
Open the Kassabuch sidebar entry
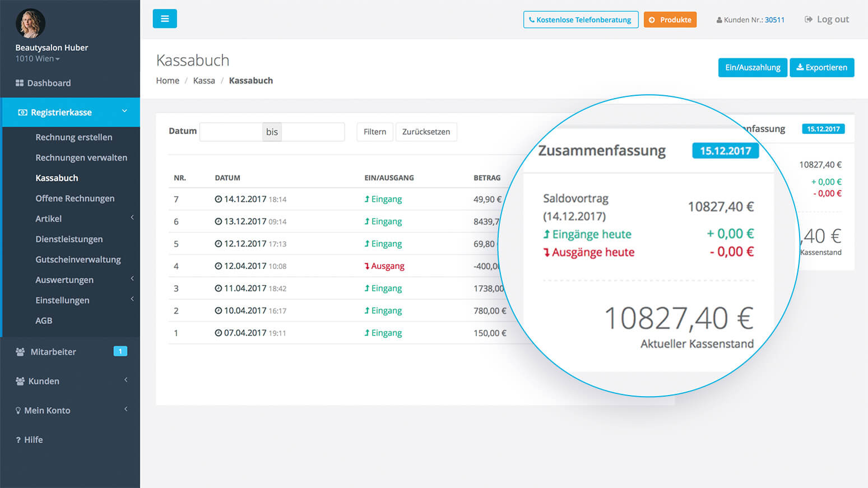pyautogui.click(x=57, y=178)
